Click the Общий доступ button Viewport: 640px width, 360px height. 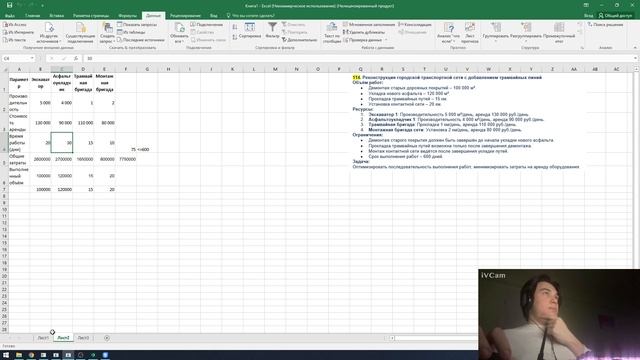(x=615, y=16)
